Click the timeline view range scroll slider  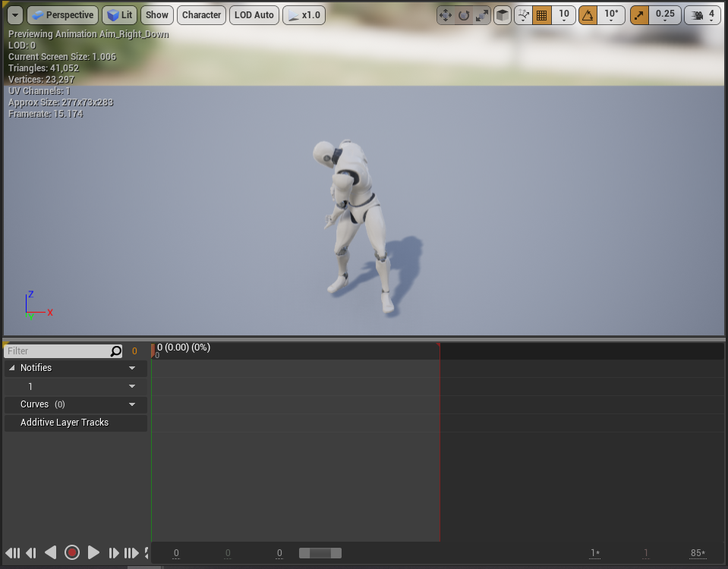(320, 553)
